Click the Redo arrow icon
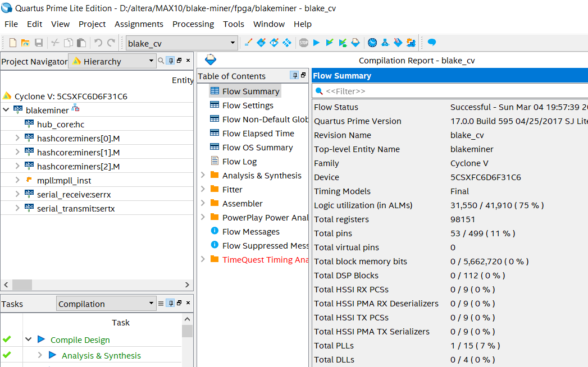 click(111, 43)
